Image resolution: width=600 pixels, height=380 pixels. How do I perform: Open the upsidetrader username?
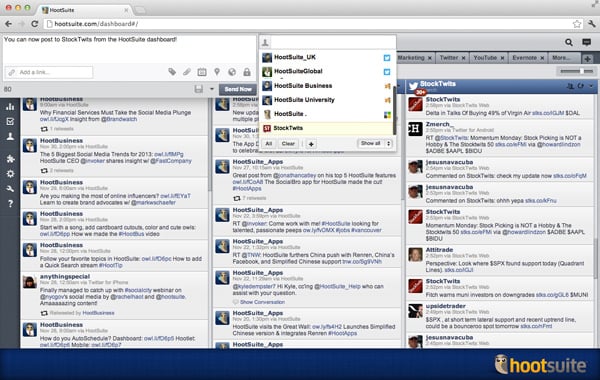tap(445, 306)
